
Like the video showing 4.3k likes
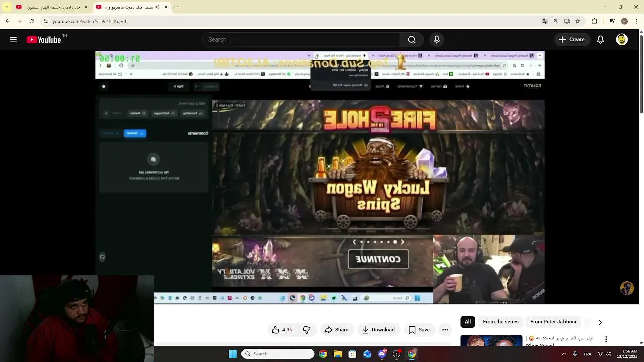tap(282, 330)
